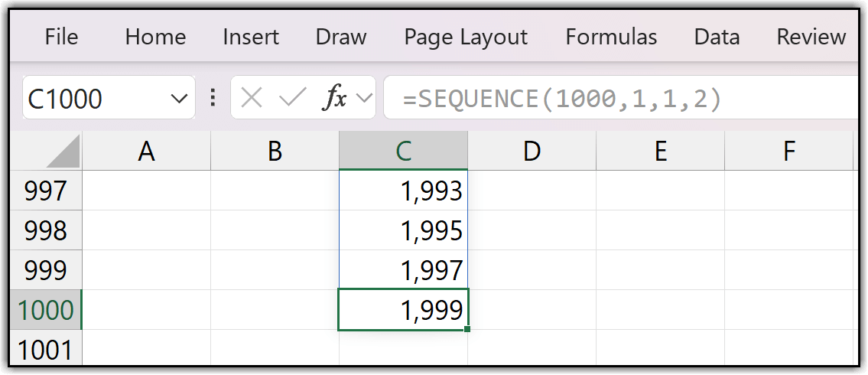Go to the Page Layout tab
Image resolution: width=868 pixels, height=375 pixels.
click(466, 37)
